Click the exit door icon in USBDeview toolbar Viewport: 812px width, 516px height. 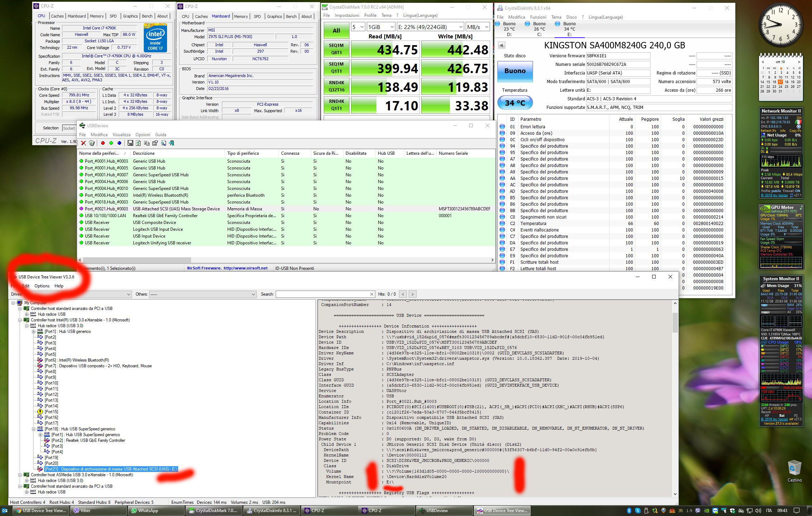tap(172, 143)
